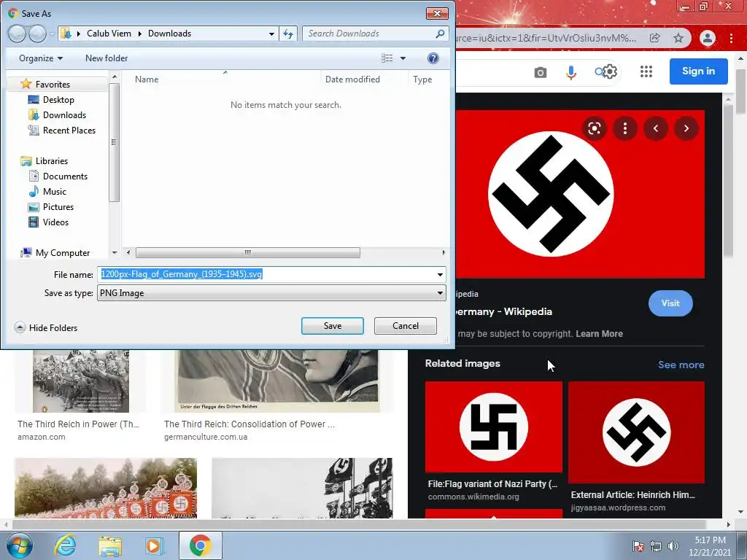Click New folder button
Screen dimensions: 747x560
coord(107,58)
